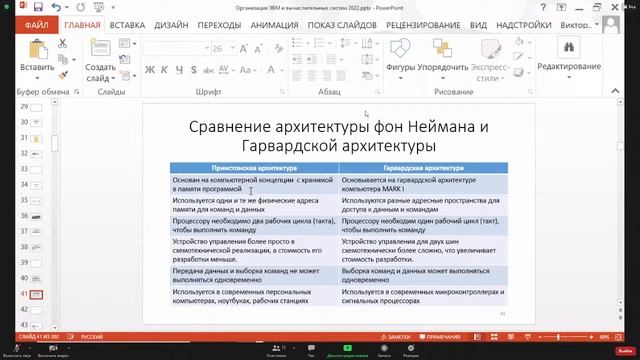Open Экспресс-стили quick styles

(x=490, y=60)
